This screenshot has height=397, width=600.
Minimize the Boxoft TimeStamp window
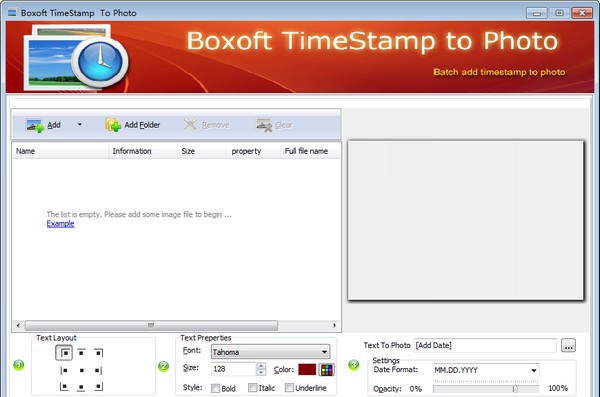tap(536, 13)
